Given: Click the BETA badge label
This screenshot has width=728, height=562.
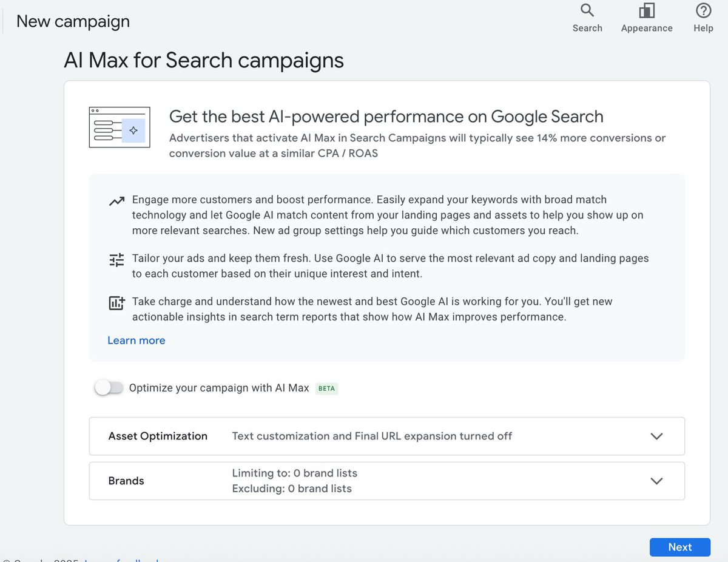Looking at the screenshot, I should click(326, 388).
